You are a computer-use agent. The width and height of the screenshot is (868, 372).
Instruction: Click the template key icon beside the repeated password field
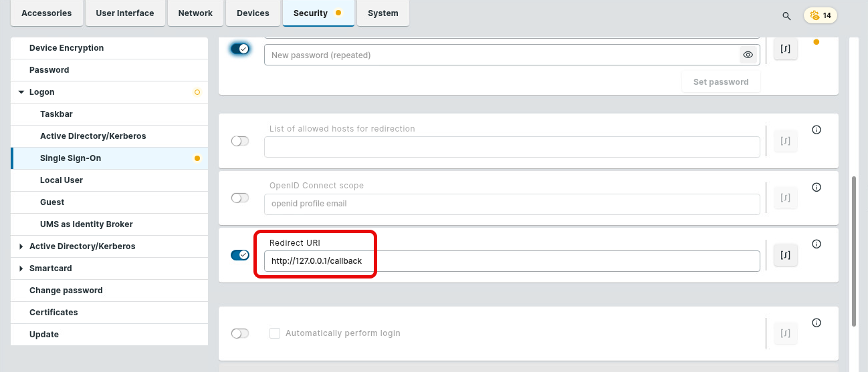pos(786,49)
